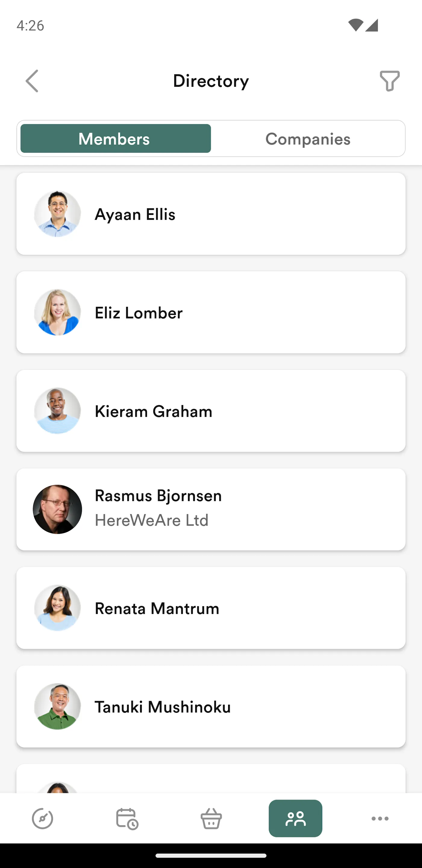Tap Eliz Lomber's avatar photo

tap(58, 312)
